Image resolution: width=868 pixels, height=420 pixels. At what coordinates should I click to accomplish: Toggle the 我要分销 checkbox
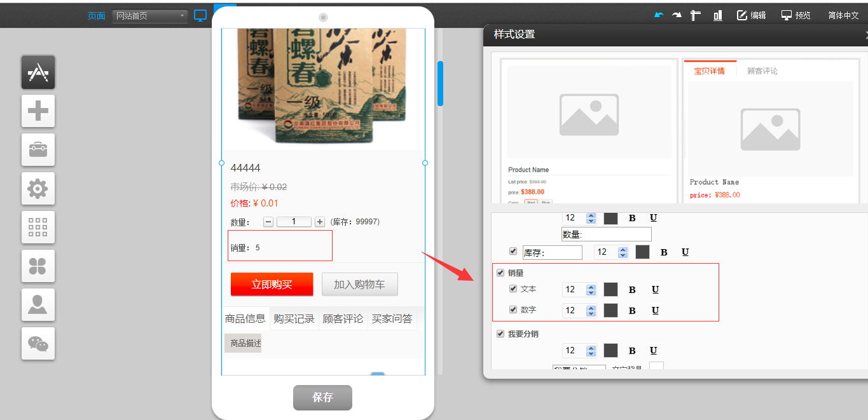(500, 334)
